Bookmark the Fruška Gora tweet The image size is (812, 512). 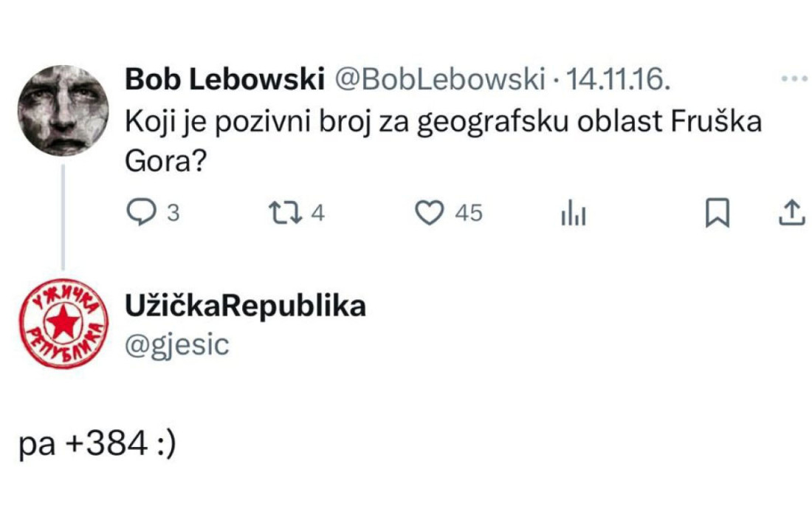pos(716,211)
